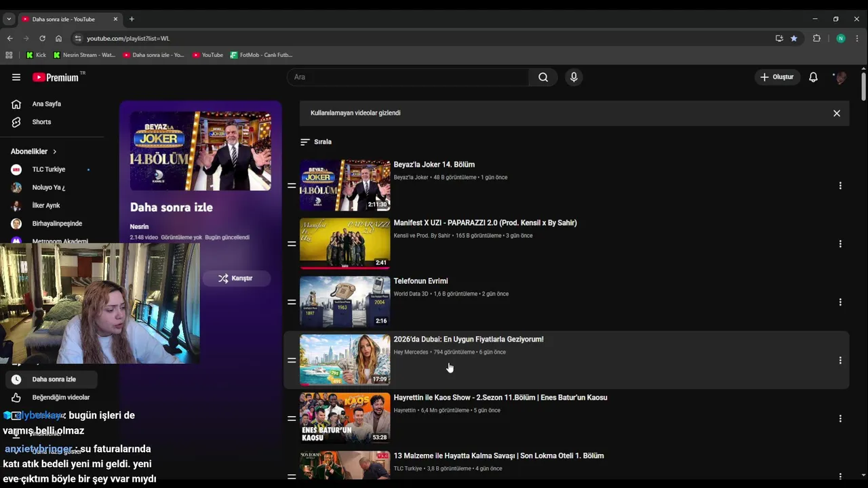The image size is (868, 488).
Task: Start voice search with microphone icon
Action: coord(574,77)
